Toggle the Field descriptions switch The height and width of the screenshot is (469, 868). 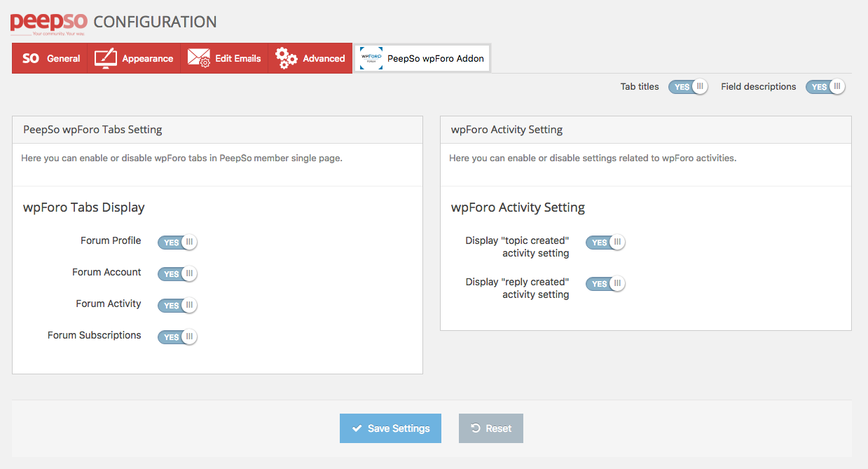[x=825, y=87]
